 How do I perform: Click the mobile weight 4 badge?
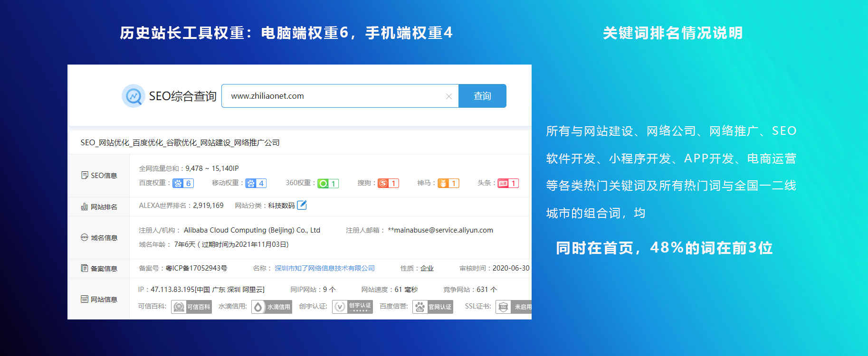click(x=256, y=183)
